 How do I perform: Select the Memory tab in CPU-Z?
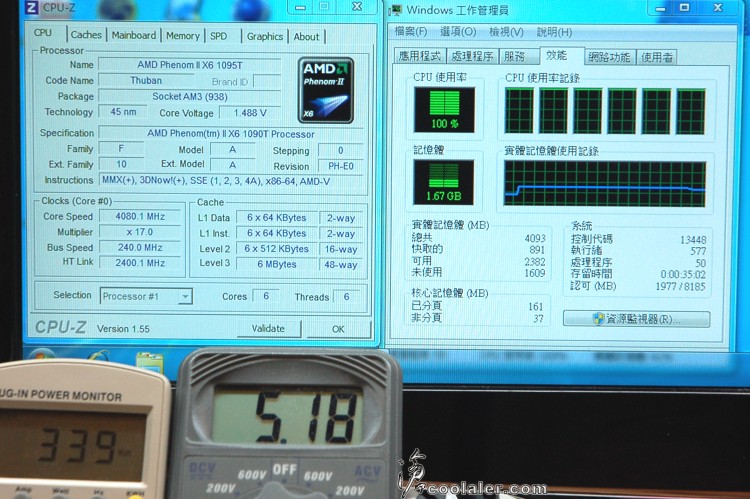click(183, 36)
